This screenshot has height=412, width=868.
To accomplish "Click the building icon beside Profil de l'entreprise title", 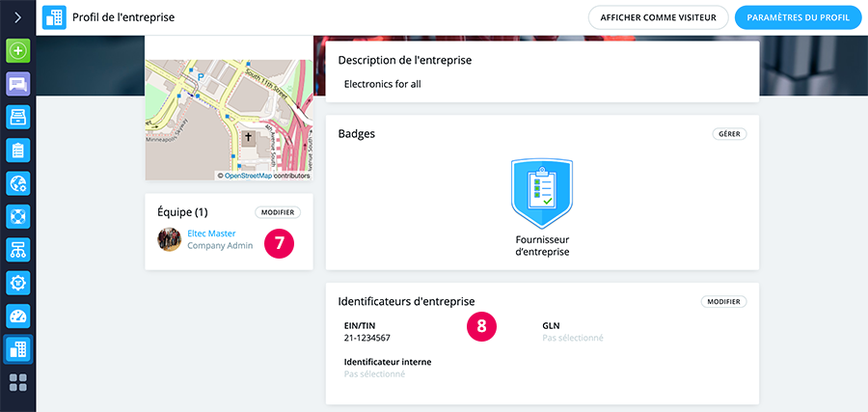I will (x=54, y=17).
